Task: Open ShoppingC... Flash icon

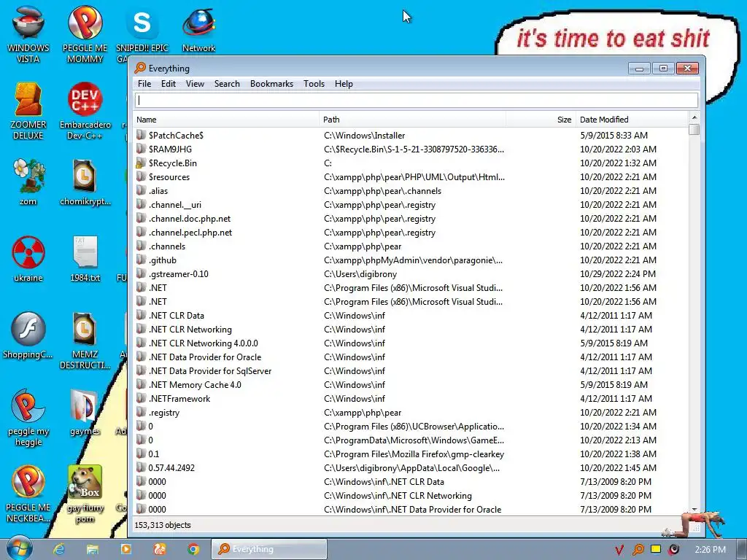Action: click(x=28, y=335)
